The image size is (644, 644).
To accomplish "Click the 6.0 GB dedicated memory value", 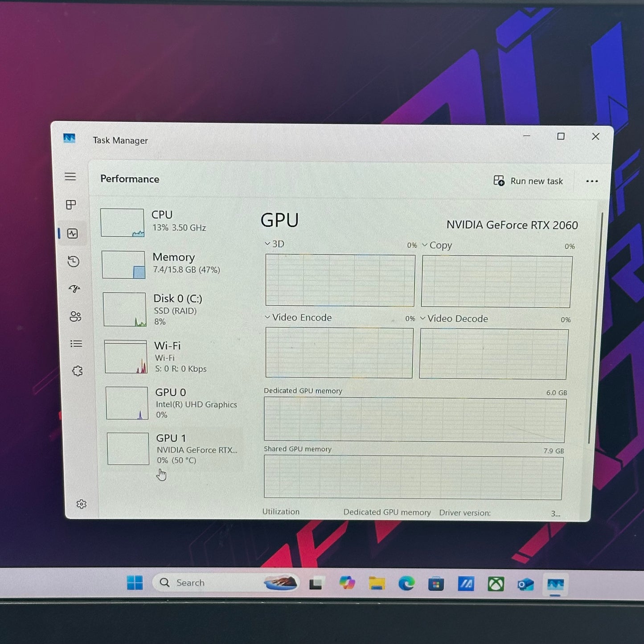I will pyautogui.click(x=557, y=393).
